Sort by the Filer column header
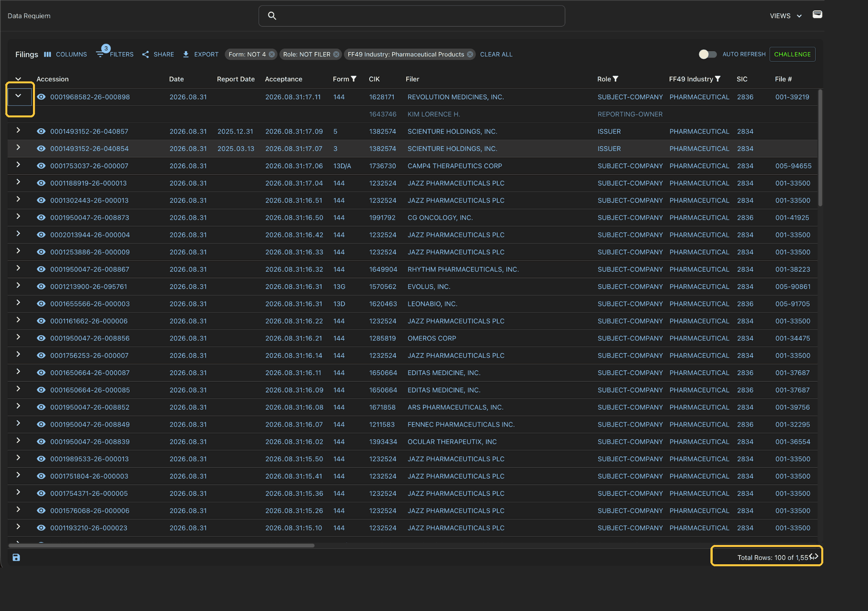 click(412, 79)
